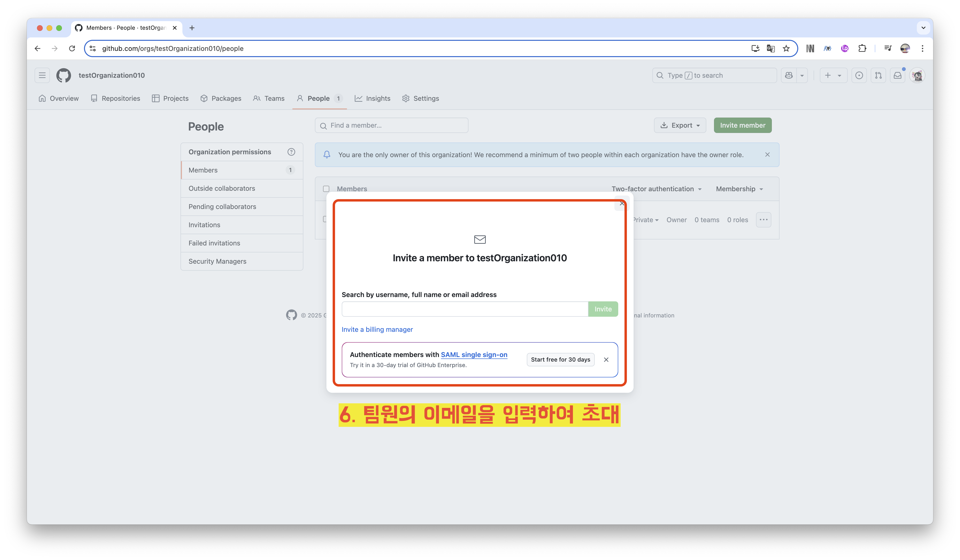Switch to the Teams tab
The height and width of the screenshot is (560, 960).
(x=269, y=98)
